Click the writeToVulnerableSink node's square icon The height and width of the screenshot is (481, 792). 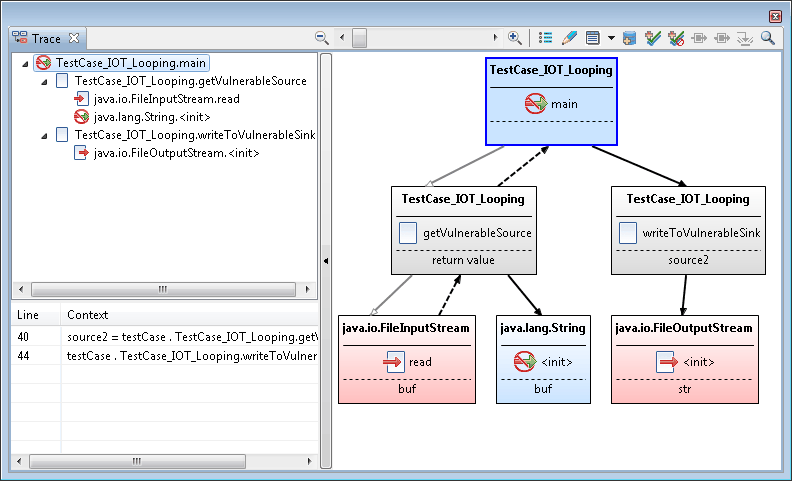click(x=628, y=233)
